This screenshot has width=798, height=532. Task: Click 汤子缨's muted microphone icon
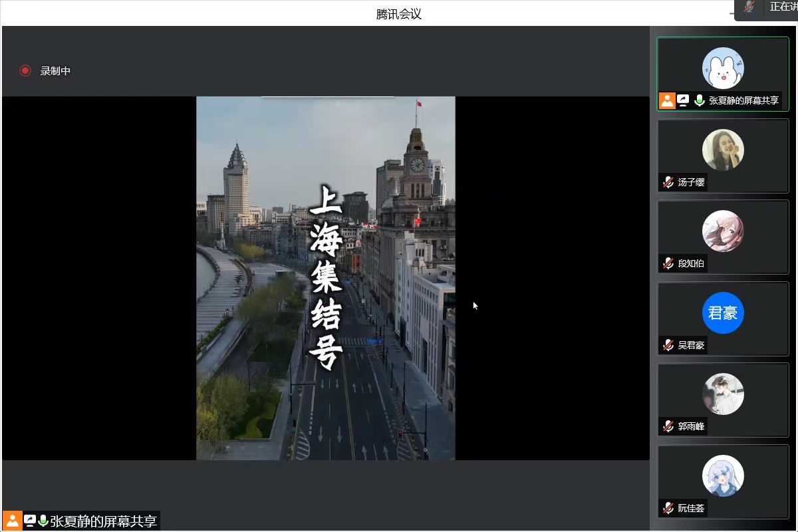tap(668, 182)
